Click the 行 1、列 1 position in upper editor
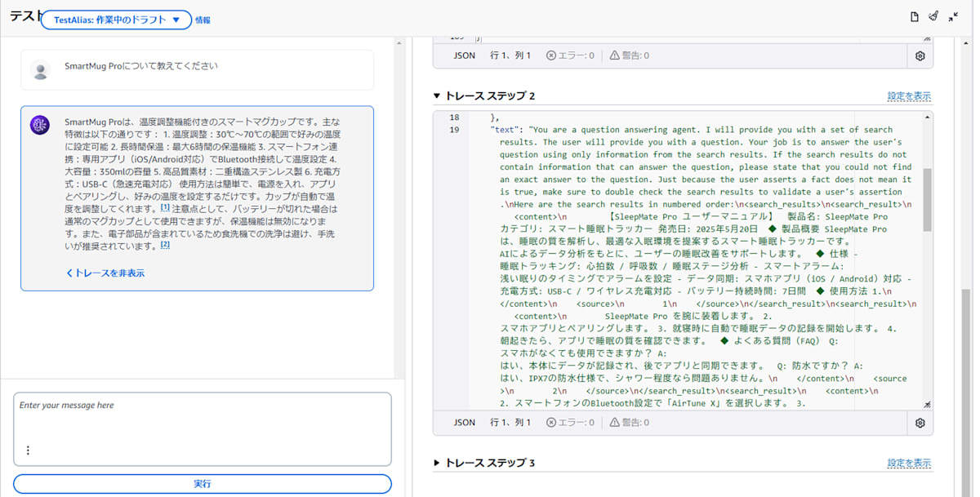The width and height of the screenshot is (980, 497). pyautogui.click(x=510, y=55)
